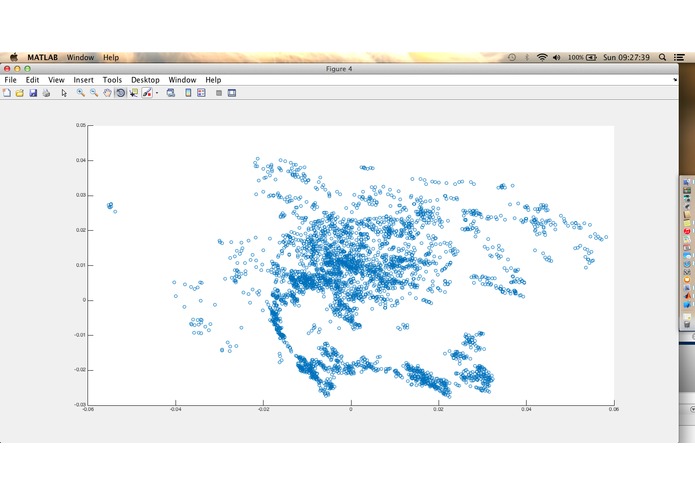This screenshot has width=695, height=494.
Task: Click the y-axis tick label 0.01
Action: coord(81,265)
